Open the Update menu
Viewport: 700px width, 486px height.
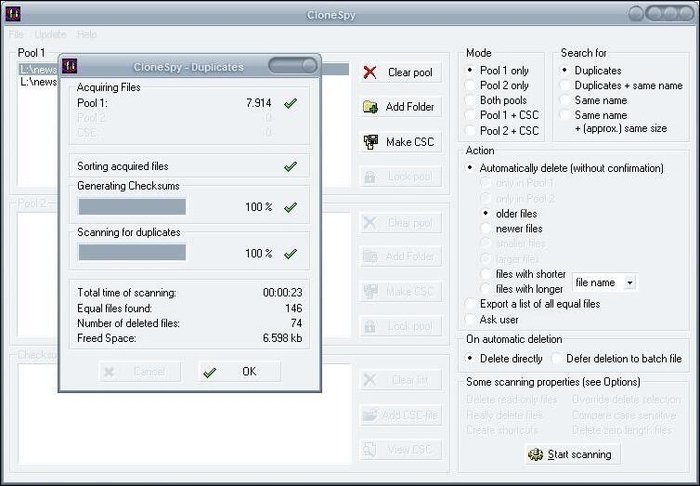point(50,34)
